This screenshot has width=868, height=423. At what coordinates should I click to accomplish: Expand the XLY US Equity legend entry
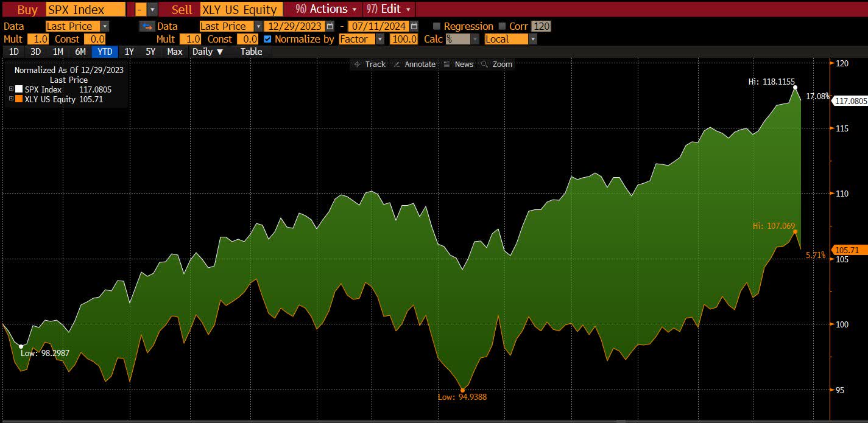point(10,99)
